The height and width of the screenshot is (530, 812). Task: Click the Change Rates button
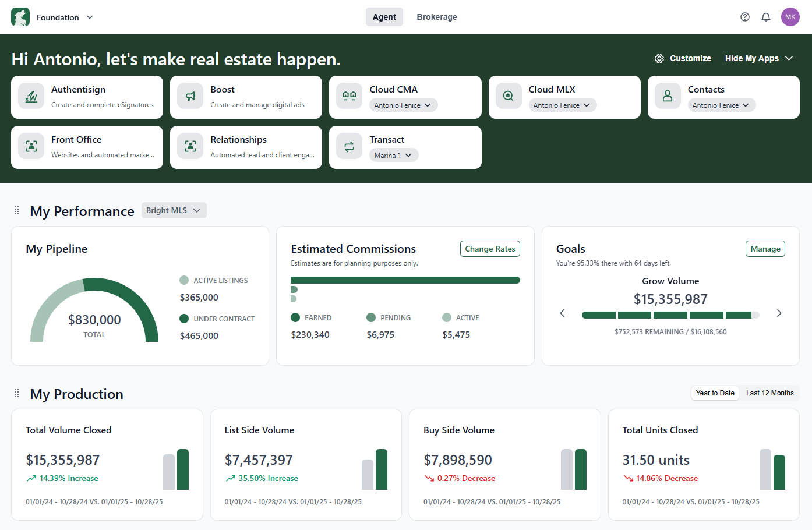pyautogui.click(x=490, y=249)
